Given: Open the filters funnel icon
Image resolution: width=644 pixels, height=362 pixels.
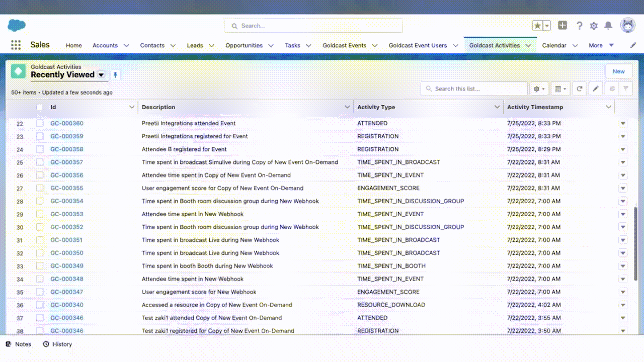Looking at the screenshot, I should tap(626, 88).
